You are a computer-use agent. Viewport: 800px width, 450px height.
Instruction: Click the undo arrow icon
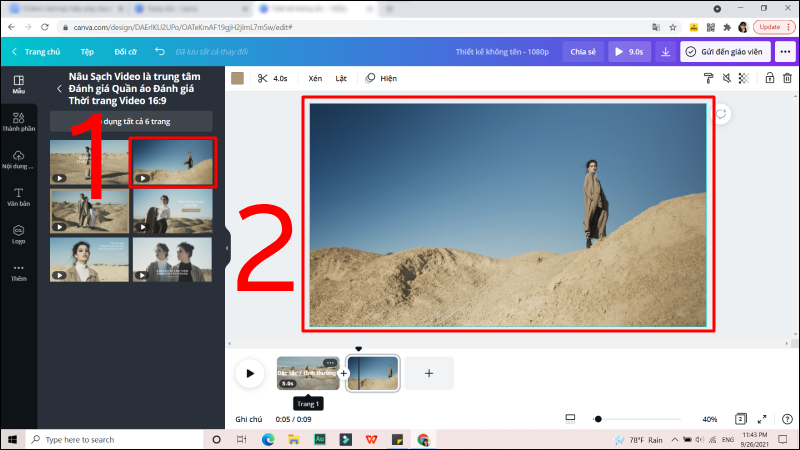tap(160, 52)
